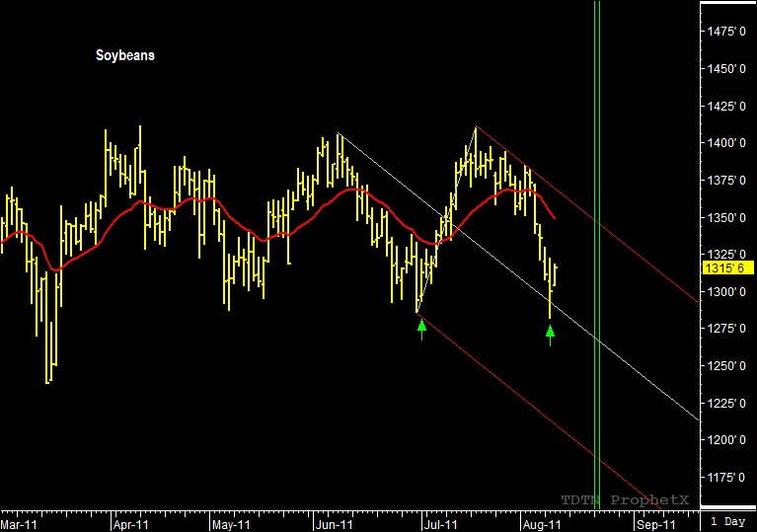Screen dimensions: 757x532
Task: Select the green up arrow at August low
Action: pyautogui.click(x=550, y=336)
